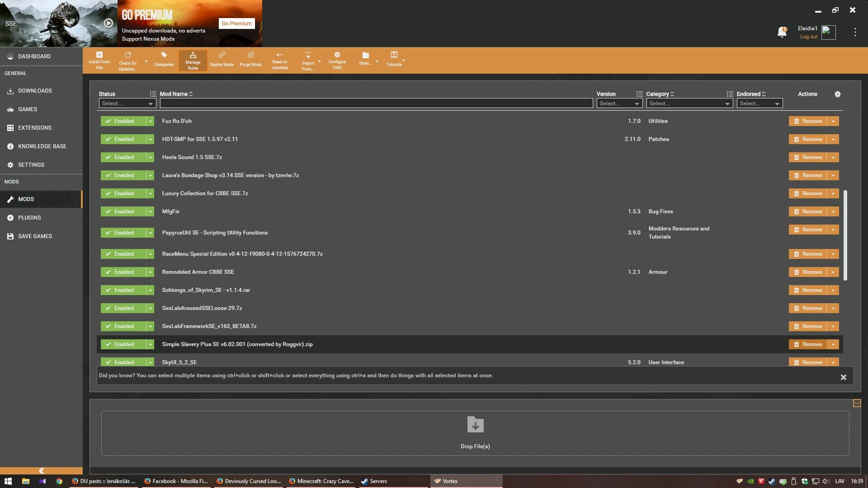
Task: Toggle Enabled for Luxury Collection for CBBE
Action: (123, 193)
